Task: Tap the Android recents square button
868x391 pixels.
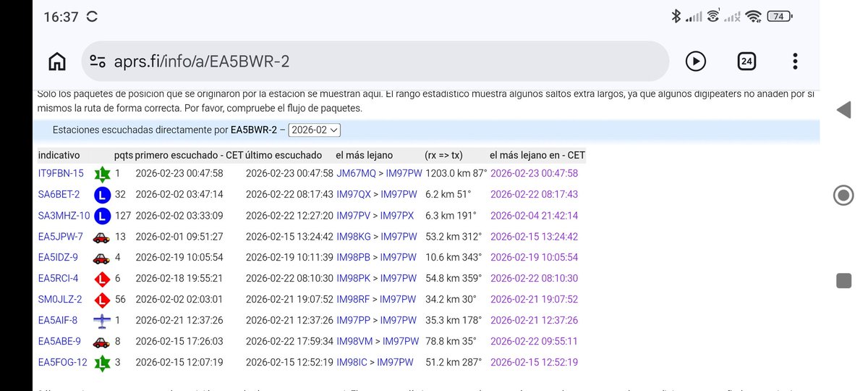Action: click(x=843, y=281)
